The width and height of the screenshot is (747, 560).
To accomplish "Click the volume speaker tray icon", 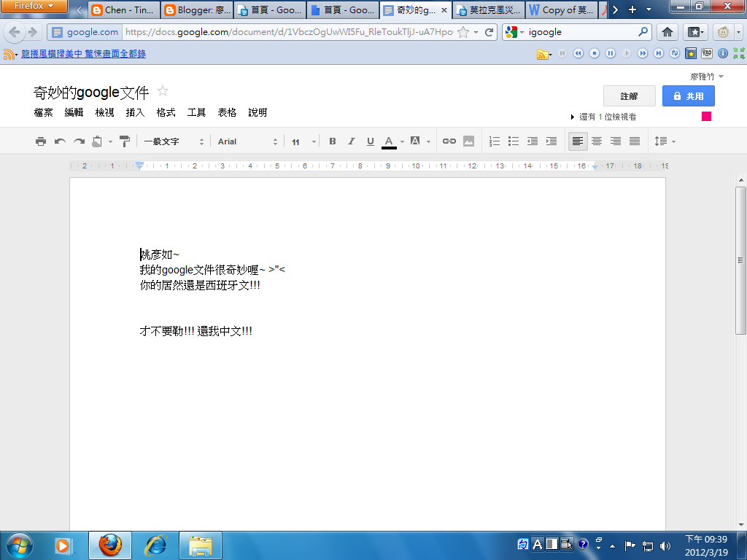I will (665, 545).
